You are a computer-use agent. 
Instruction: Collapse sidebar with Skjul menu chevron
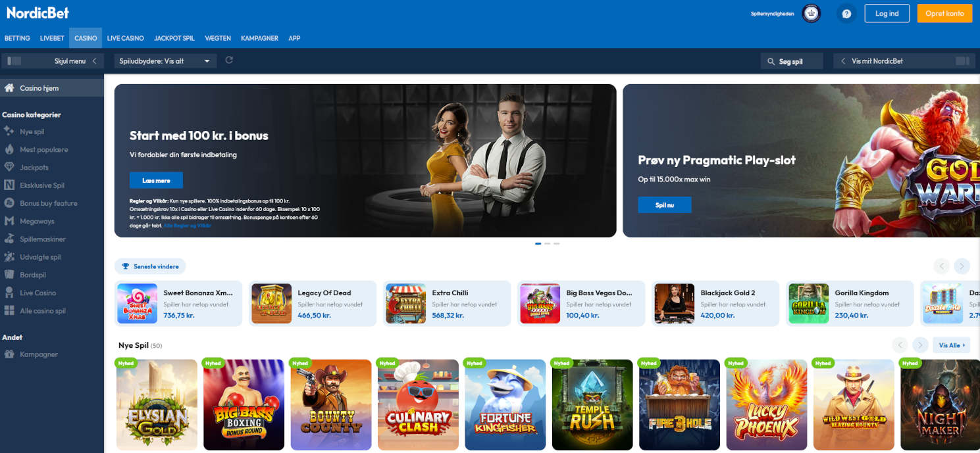pos(94,61)
